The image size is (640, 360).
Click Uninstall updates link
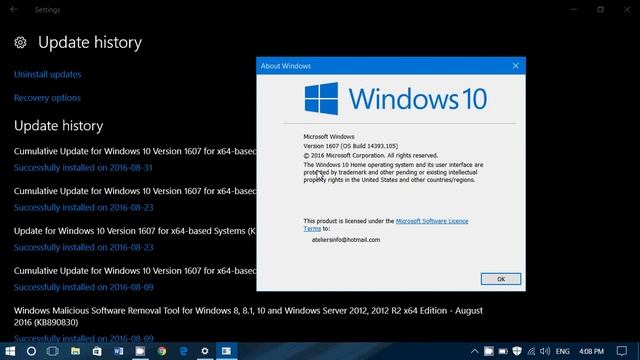coord(47,74)
